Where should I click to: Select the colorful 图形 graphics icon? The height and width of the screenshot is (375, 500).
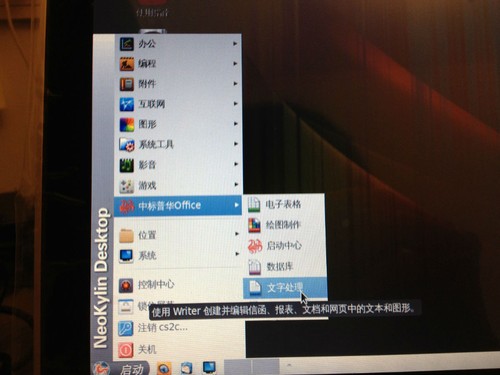tap(127, 125)
